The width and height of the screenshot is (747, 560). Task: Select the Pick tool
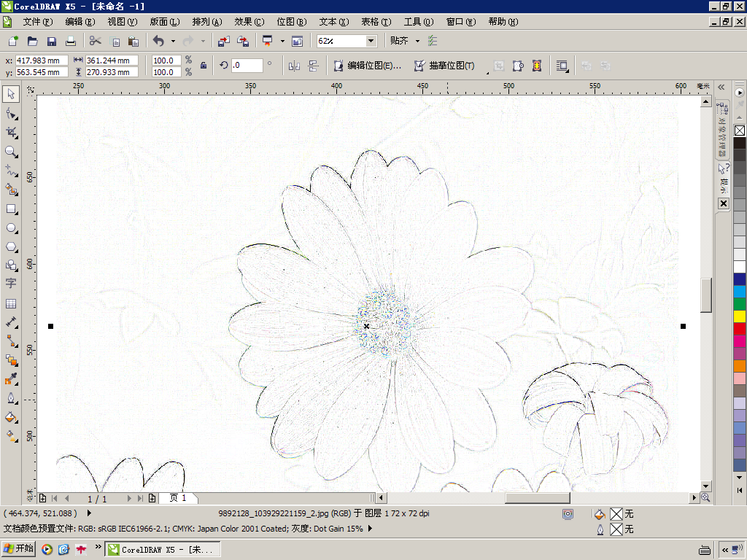pos(11,94)
